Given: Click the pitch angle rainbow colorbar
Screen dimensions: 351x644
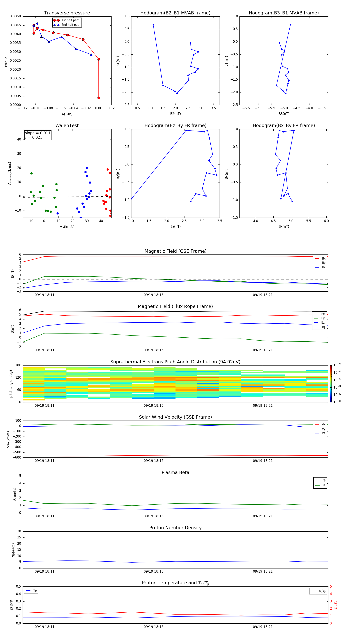Looking at the screenshot, I should [x=331, y=384].
